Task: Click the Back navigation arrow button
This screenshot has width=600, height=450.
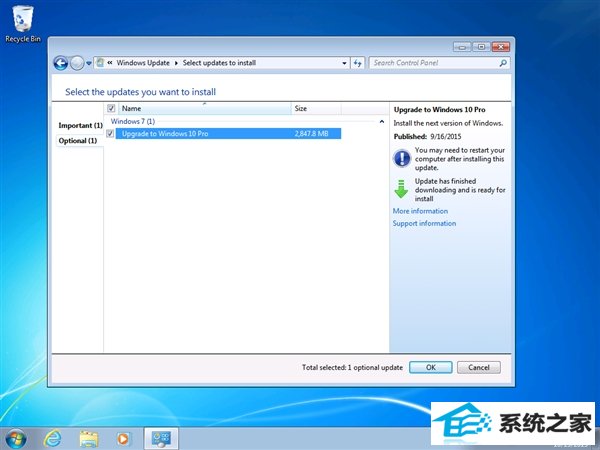Action: coord(61,63)
